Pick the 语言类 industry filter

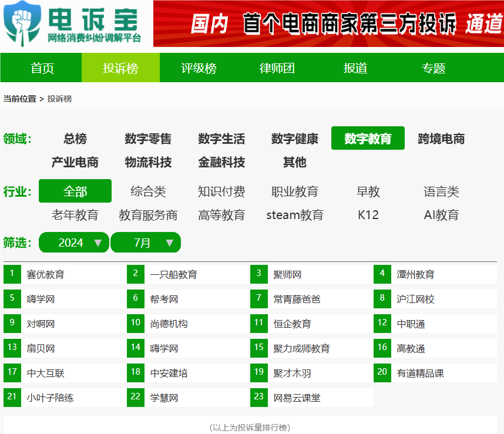pos(441,191)
